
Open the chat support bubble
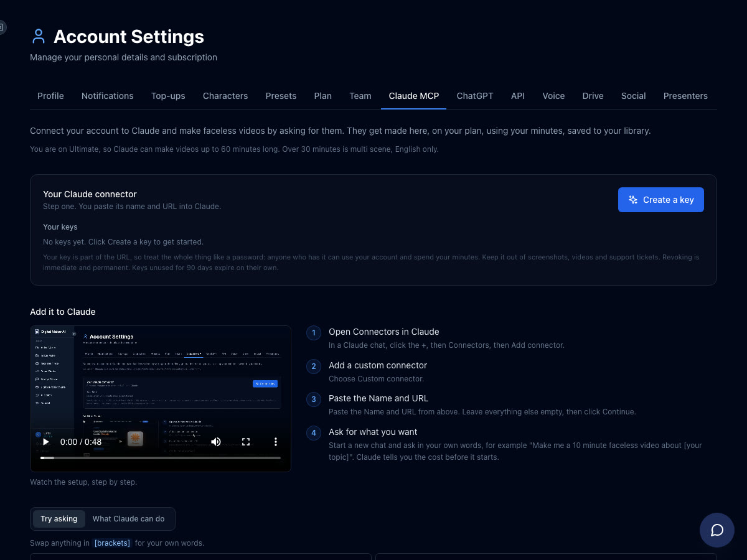point(717,530)
